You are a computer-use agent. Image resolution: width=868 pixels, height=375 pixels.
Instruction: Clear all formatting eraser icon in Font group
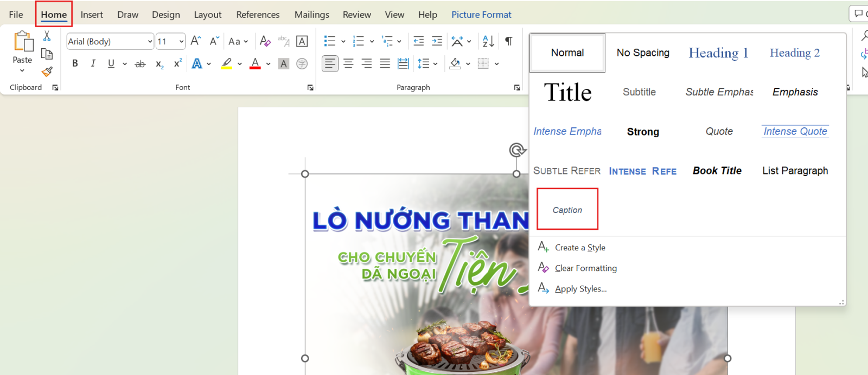265,41
